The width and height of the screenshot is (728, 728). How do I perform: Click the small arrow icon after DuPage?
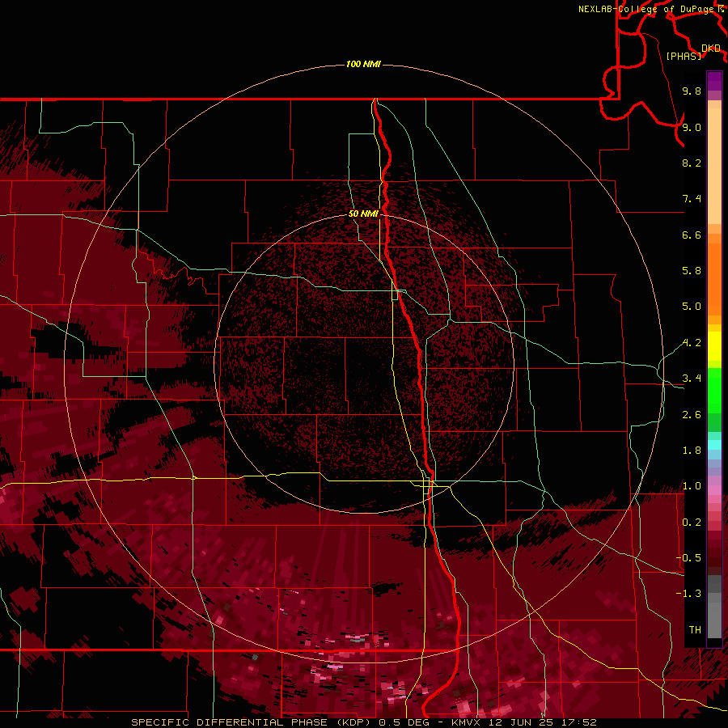pyautogui.click(x=721, y=8)
